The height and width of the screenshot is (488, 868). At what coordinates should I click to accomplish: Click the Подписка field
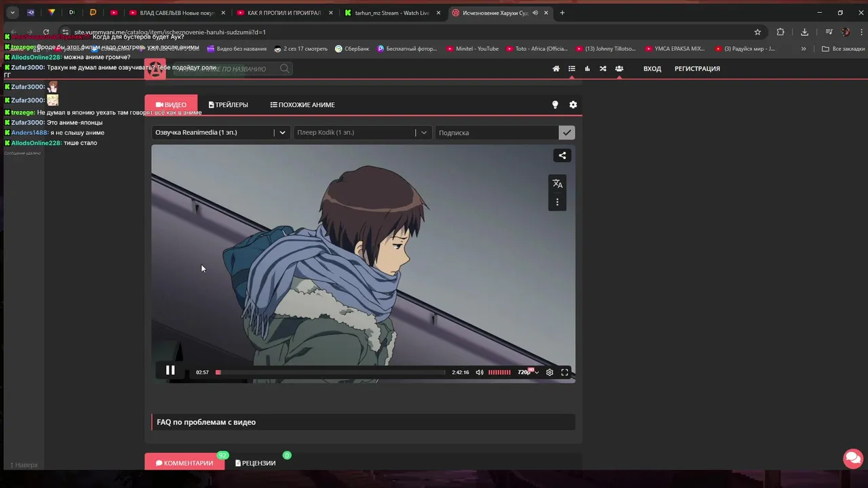click(497, 133)
